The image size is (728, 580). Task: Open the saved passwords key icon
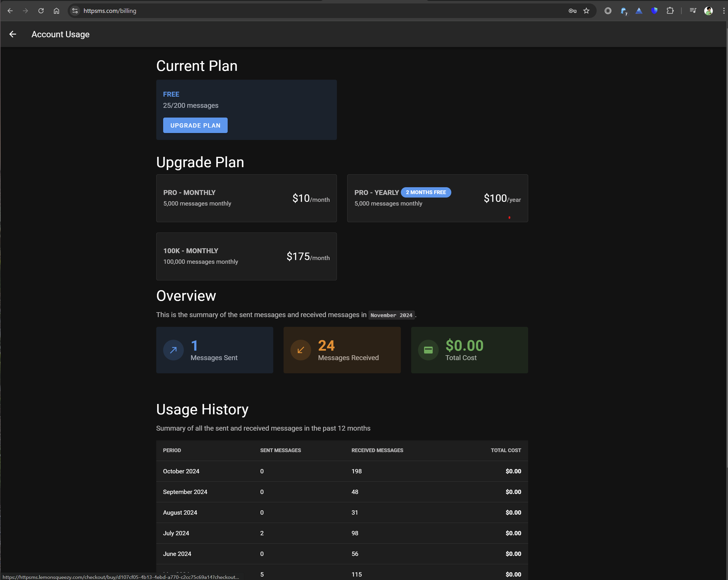(x=572, y=11)
